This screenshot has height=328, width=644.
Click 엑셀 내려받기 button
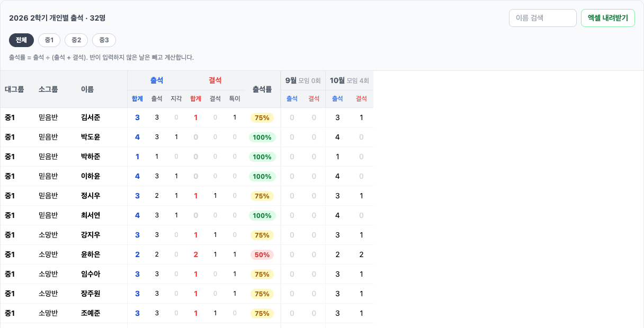point(608,18)
